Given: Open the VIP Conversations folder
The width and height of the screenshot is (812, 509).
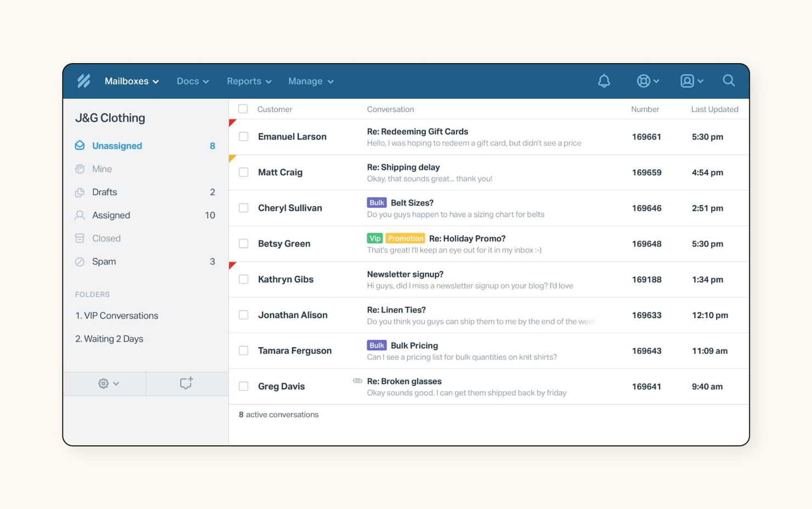Looking at the screenshot, I should point(117,316).
